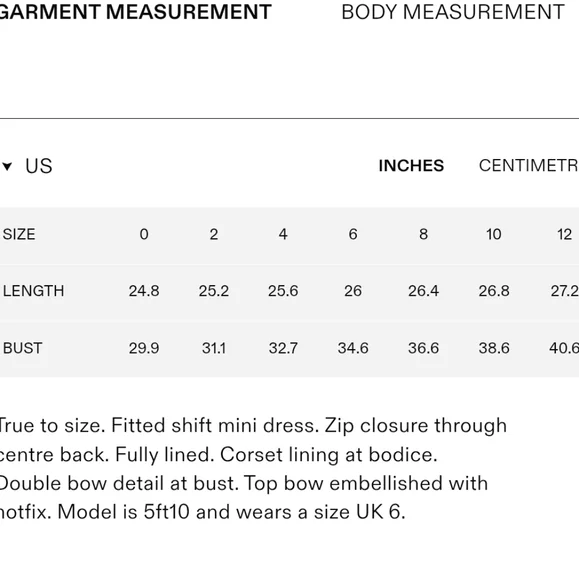Click the SIZE row label
This screenshot has height=580, width=579.
pyautogui.click(x=19, y=235)
